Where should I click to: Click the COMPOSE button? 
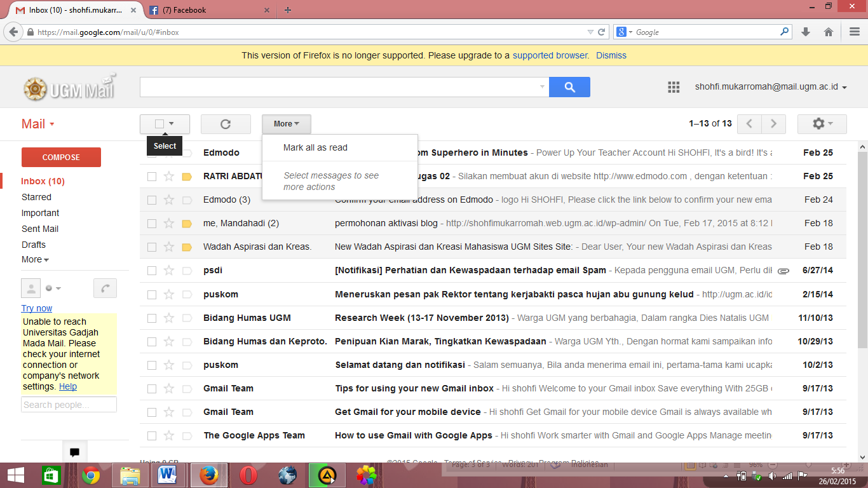[61, 157]
